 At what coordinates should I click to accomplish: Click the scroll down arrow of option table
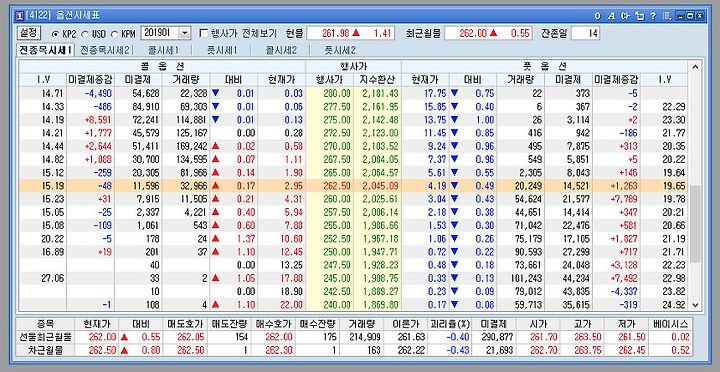tap(695, 304)
